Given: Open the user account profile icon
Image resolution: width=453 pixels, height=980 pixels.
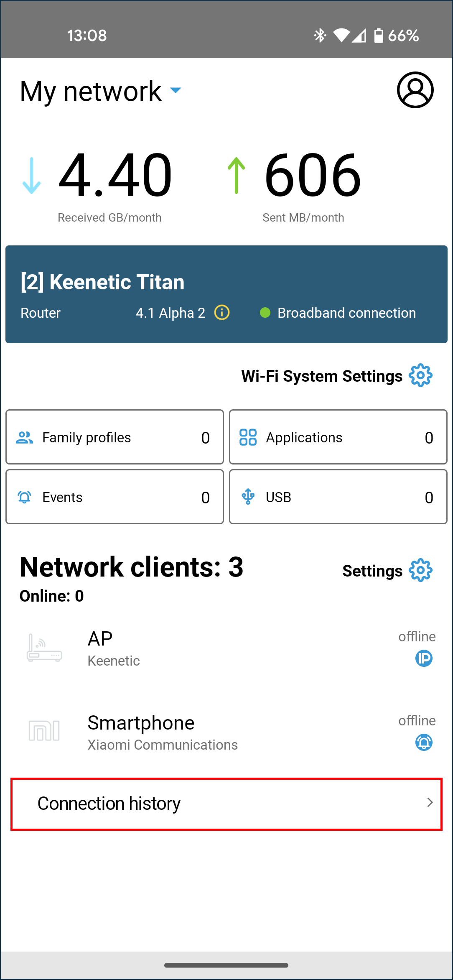Looking at the screenshot, I should pos(415,90).
